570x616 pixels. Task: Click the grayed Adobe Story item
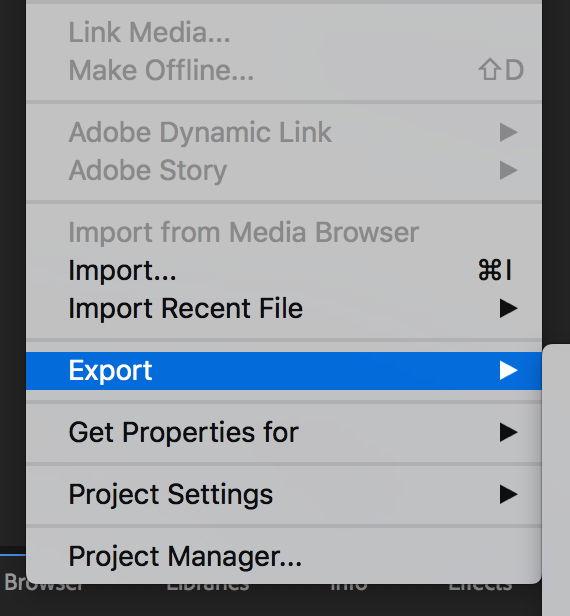tap(284, 170)
